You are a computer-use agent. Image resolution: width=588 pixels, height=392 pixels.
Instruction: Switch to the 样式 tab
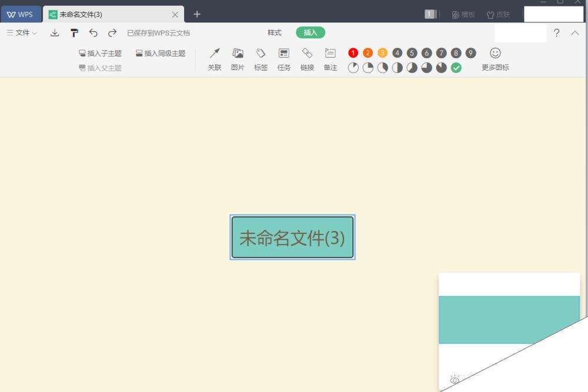(x=275, y=33)
